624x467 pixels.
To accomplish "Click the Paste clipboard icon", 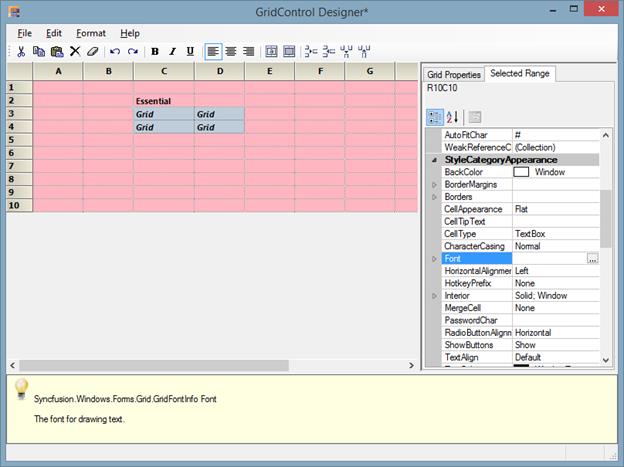I will click(x=57, y=51).
